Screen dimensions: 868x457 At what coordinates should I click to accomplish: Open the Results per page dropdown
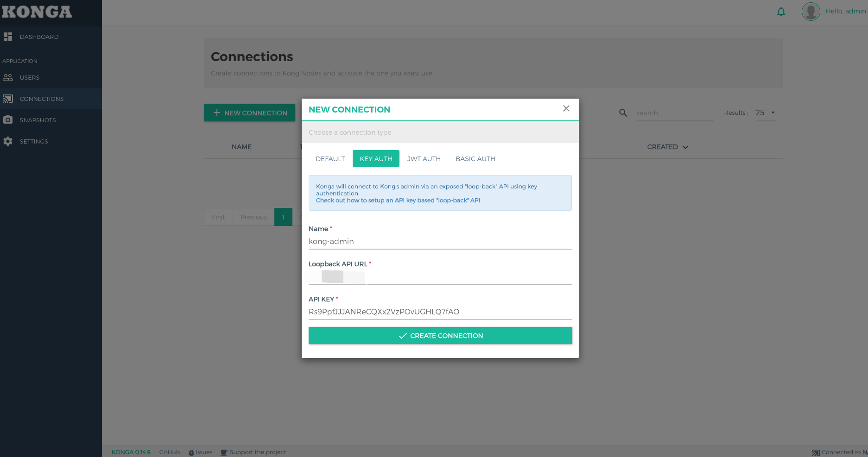click(x=766, y=113)
